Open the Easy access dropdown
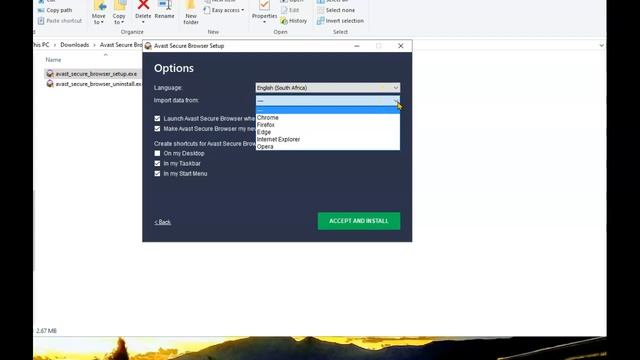Image resolution: width=640 pixels, height=360 pixels. point(224,10)
